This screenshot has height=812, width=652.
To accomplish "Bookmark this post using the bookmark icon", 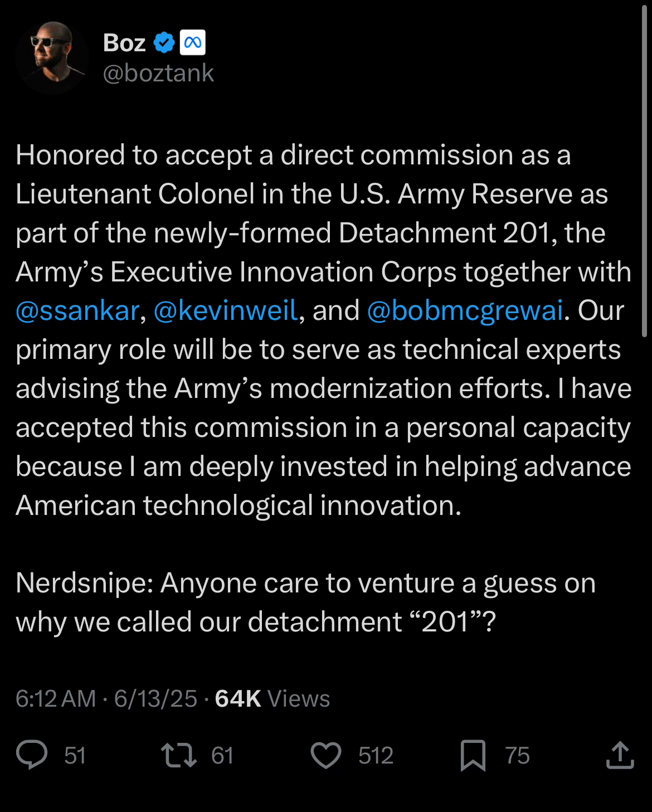I will 473,756.
